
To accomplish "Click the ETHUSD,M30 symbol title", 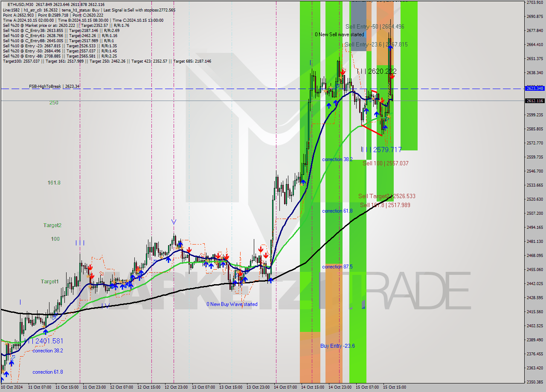I will 21,4.
